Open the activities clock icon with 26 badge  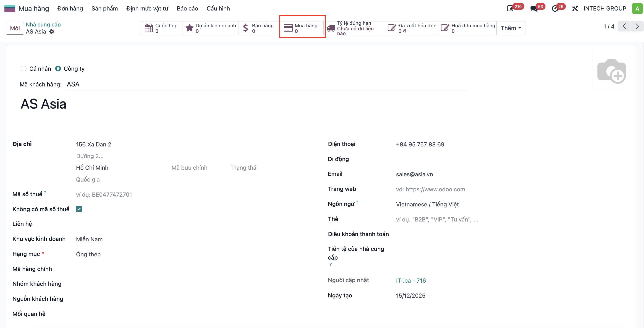[x=555, y=8]
